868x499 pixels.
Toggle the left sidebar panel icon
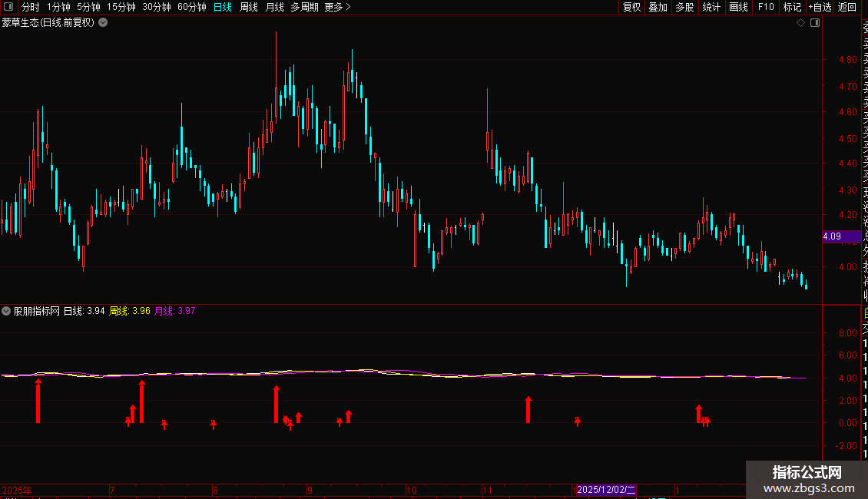(8, 7)
